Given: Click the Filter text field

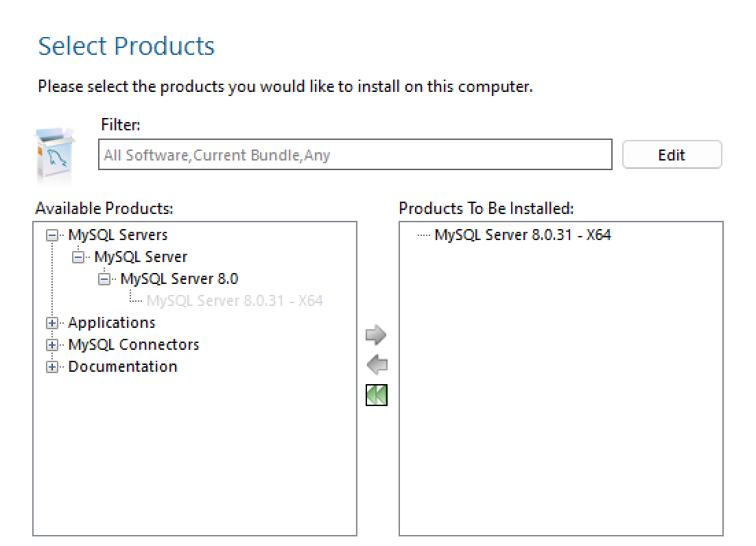Looking at the screenshot, I should pos(355,155).
